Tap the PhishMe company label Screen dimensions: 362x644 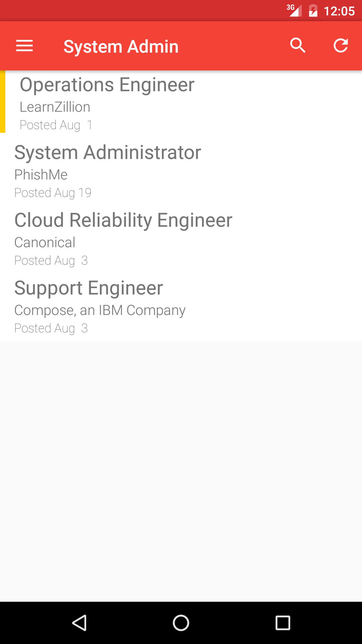click(x=41, y=175)
